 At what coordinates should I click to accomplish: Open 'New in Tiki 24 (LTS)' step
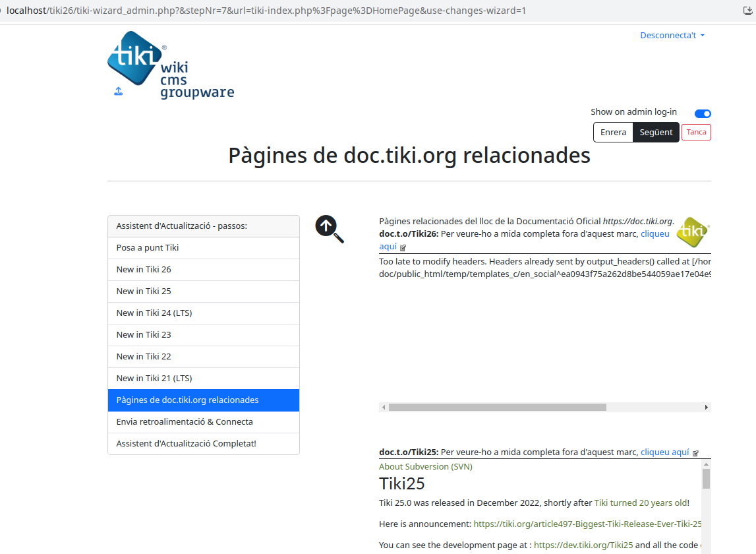tap(204, 313)
